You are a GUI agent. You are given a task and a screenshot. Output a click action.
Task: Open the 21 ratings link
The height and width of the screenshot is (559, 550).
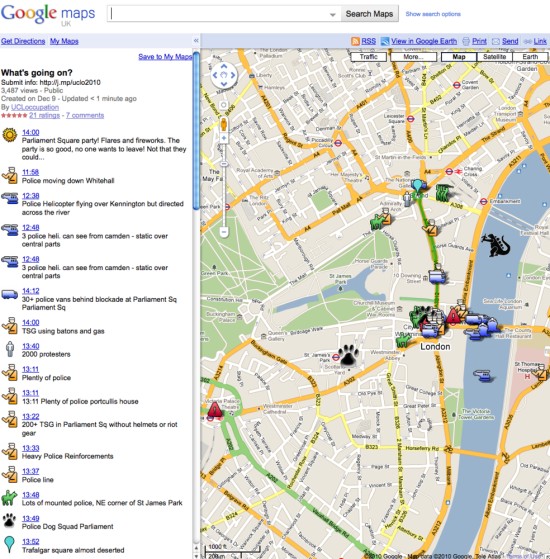coord(45,115)
